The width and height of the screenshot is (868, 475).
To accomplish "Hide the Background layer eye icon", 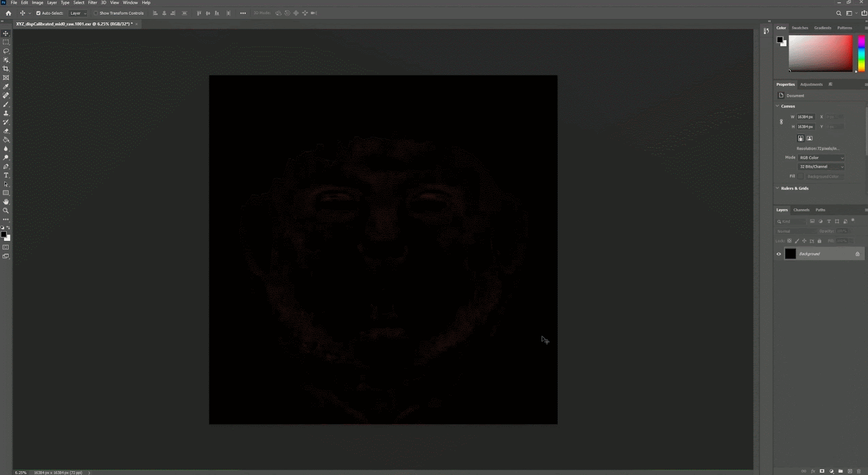I will (778, 254).
